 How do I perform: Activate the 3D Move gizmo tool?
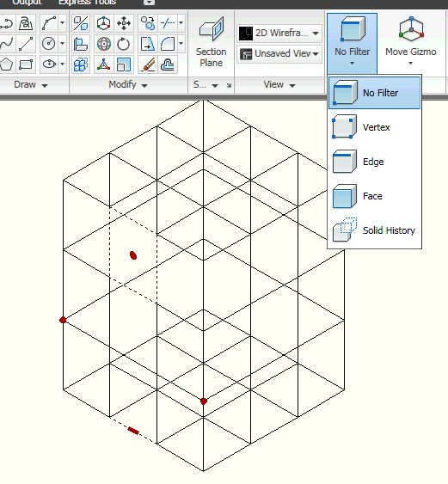click(103, 23)
